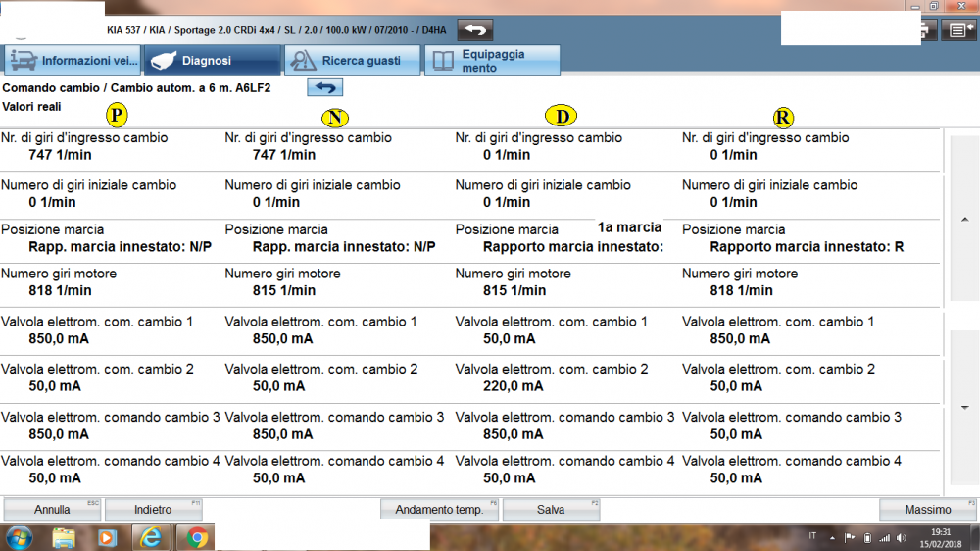Image resolution: width=980 pixels, height=551 pixels.
Task: Show hidden tray icons arrow
Action: click(x=832, y=538)
